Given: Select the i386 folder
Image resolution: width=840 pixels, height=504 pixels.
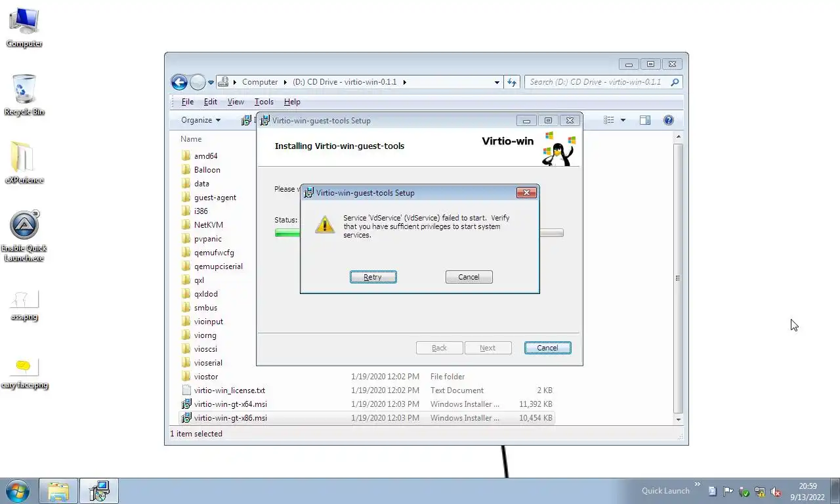Looking at the screenshot, I should (201, 211).
